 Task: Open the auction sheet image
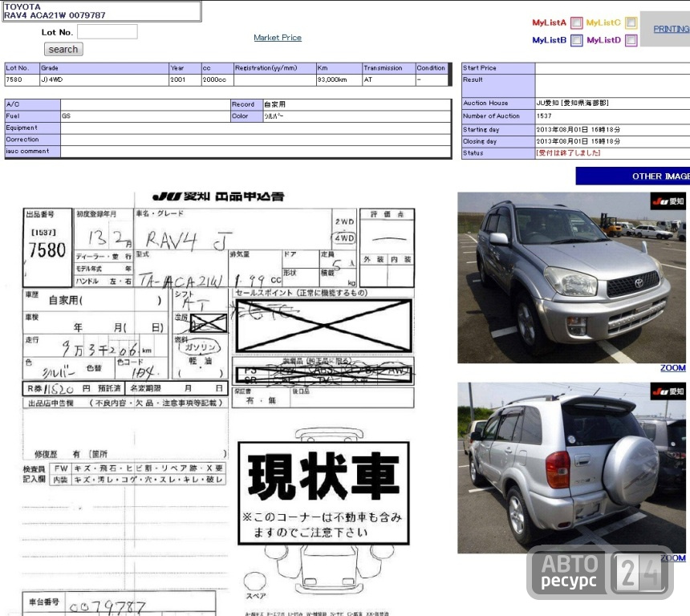218,403
